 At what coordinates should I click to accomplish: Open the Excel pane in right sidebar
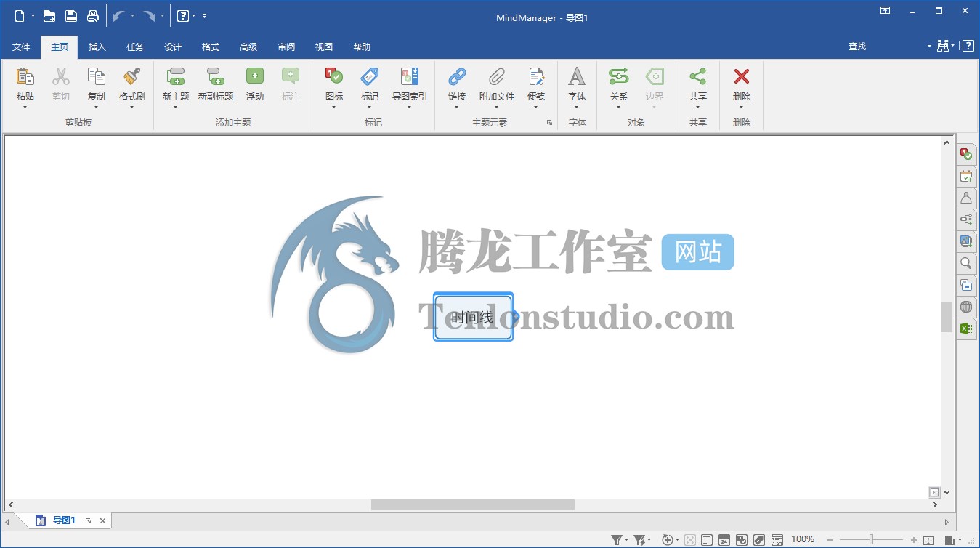coord(965,329)
